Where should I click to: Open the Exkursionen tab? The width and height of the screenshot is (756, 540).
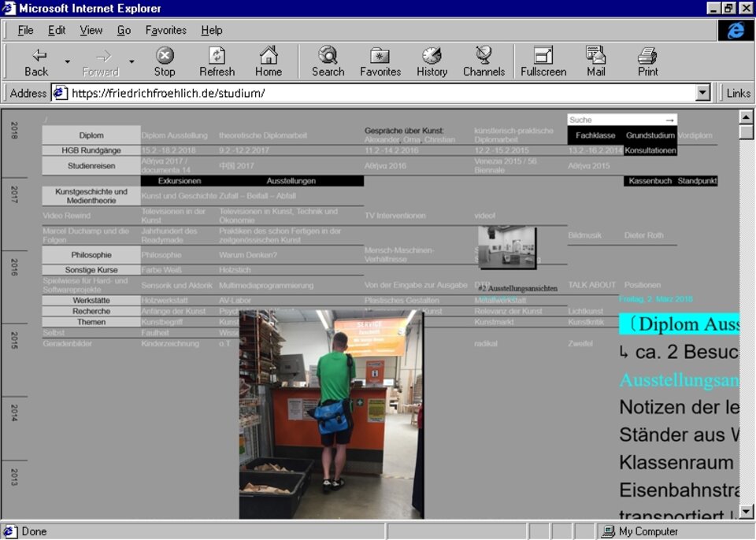point(180,181)
